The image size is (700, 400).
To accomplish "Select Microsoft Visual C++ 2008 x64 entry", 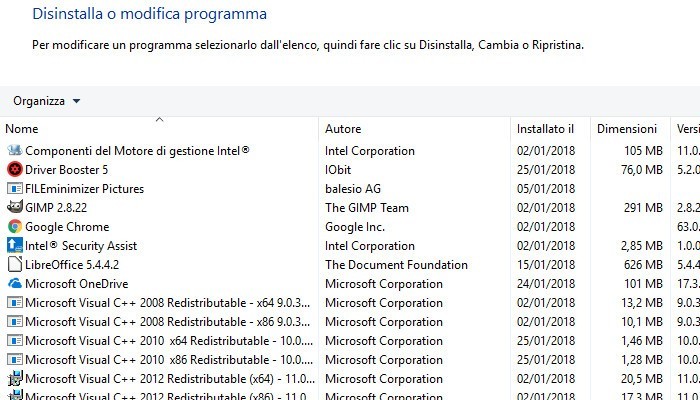I will 160,303.
